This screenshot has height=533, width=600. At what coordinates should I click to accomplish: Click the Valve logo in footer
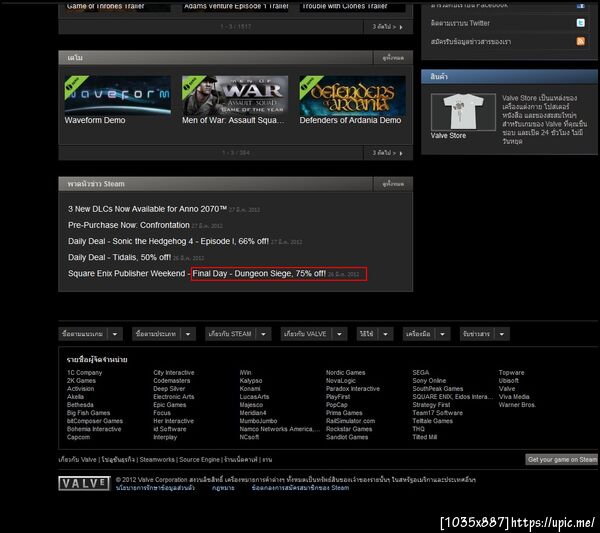85,483
